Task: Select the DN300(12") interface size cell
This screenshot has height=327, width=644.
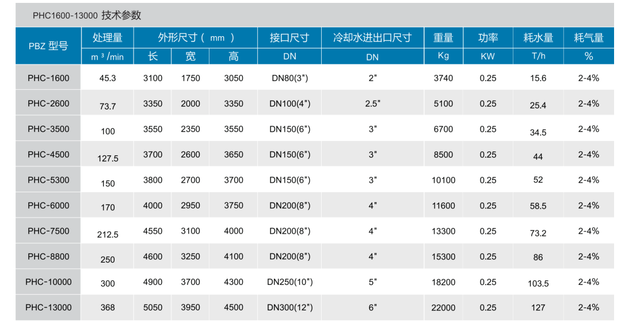Action: coord(290,307)
